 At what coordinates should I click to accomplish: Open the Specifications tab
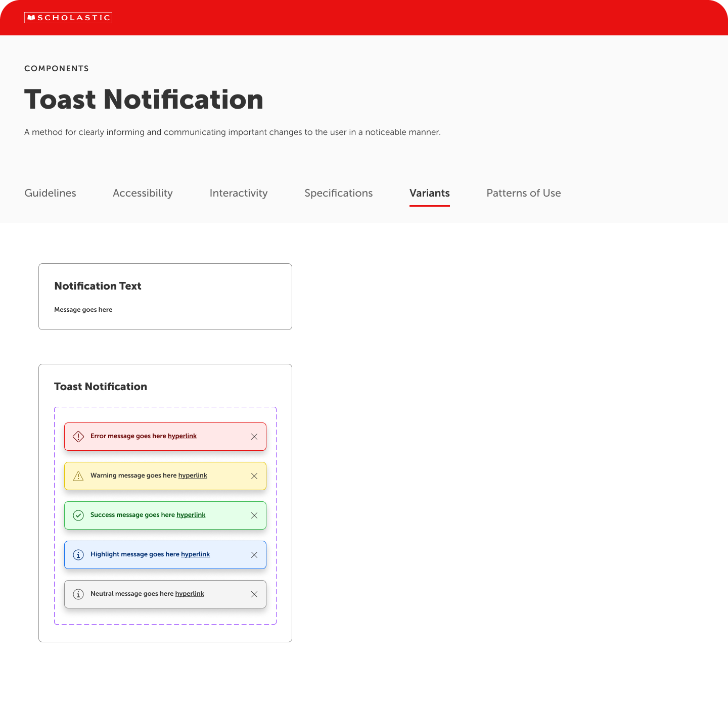339,193
